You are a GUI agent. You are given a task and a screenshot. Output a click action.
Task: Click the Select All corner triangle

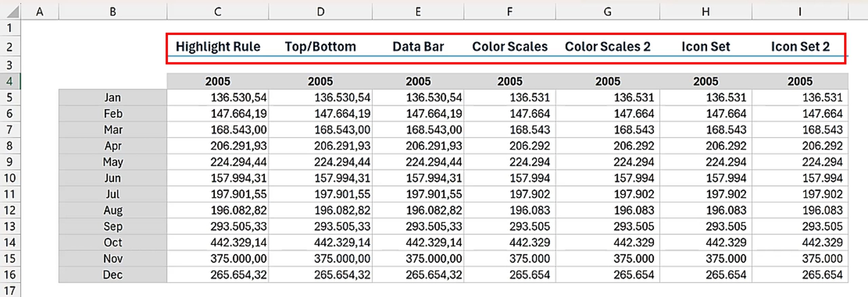[x=13, y=12]
